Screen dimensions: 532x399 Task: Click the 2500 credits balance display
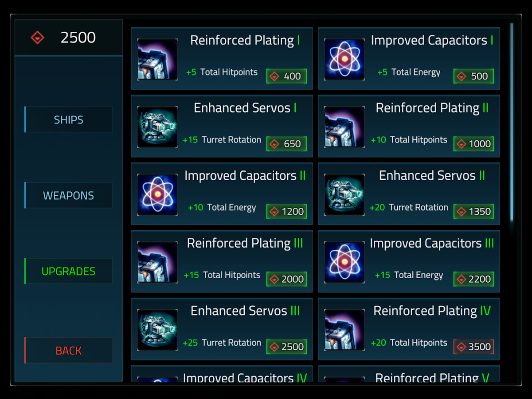pyautogui.click(x=69, y=38)
